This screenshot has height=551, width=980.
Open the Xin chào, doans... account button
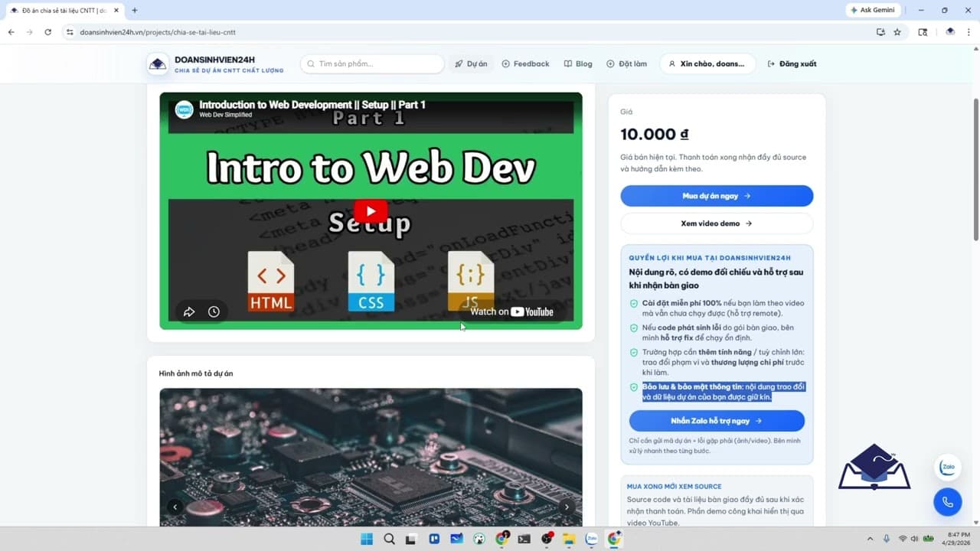(707, 64)
